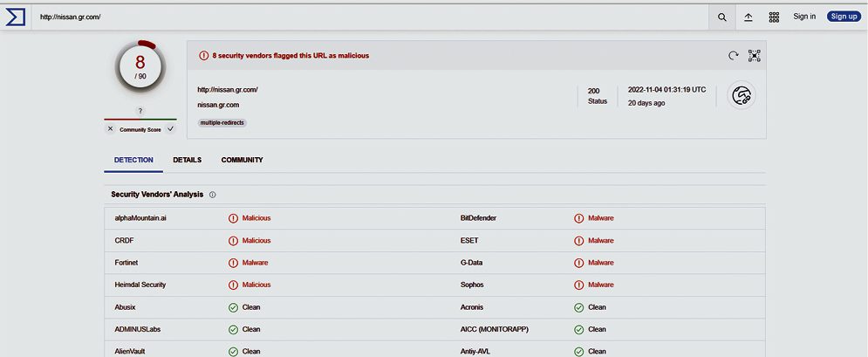
Task: Open the COMMUNITY tab
Action: click(x=242, y=160)
